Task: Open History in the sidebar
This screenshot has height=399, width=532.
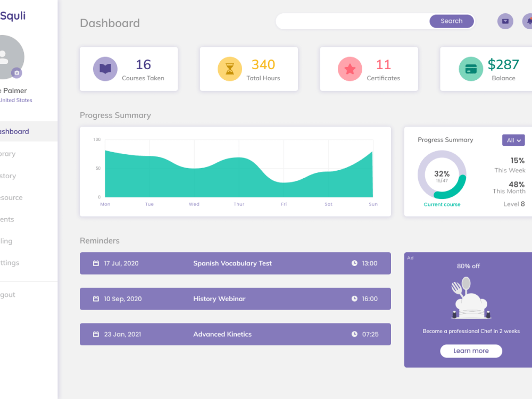Action: point(8,176)
